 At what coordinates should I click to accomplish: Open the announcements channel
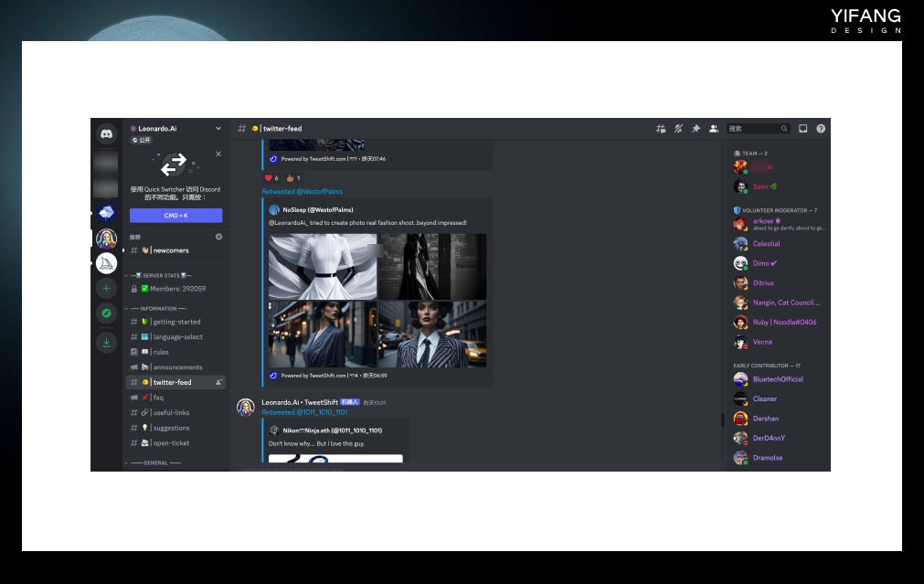pyautogui.click(x=177, y=367)
